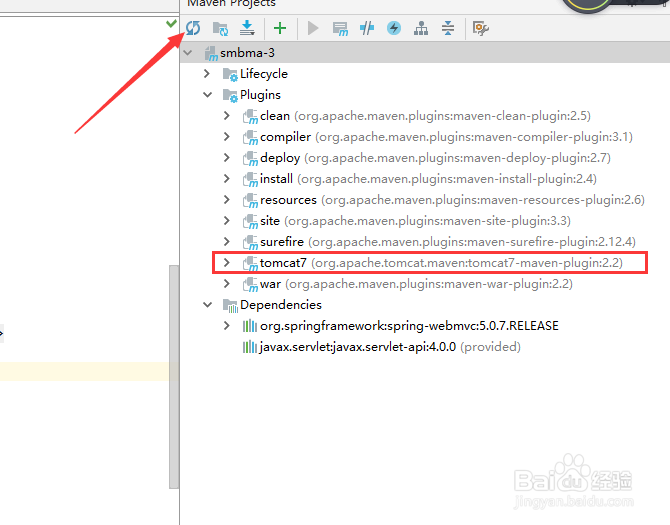Collapse the Dependencies node
Screen dimensions: 670x525
click(x=208, y=305)
